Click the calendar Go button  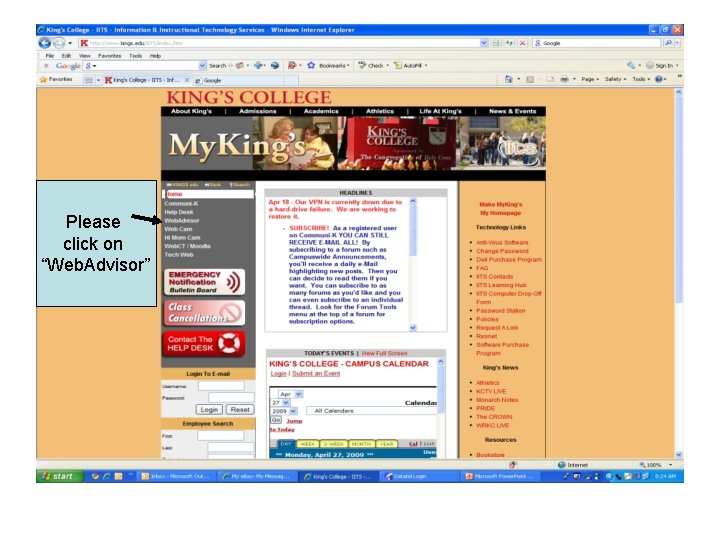click(x=276, y=420)
